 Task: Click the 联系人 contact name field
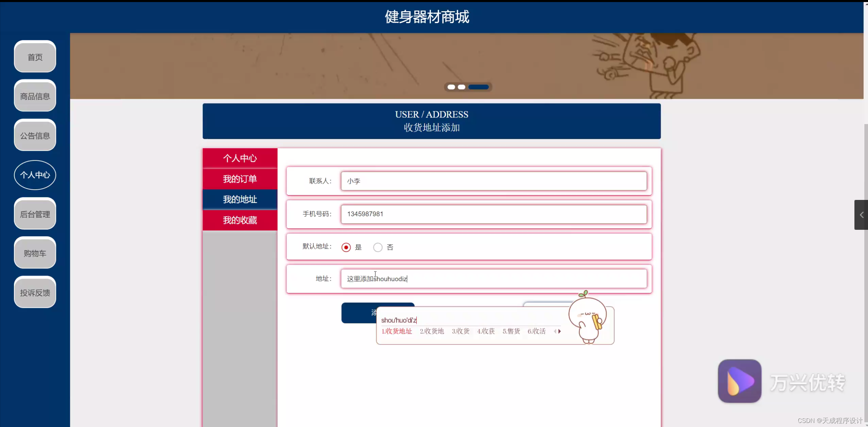pos(493,181)
